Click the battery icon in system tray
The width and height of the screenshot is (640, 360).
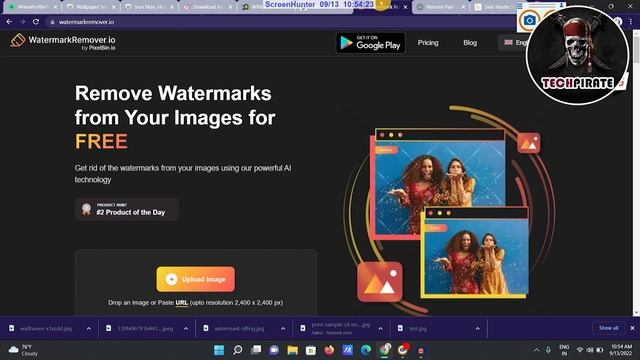600,350
